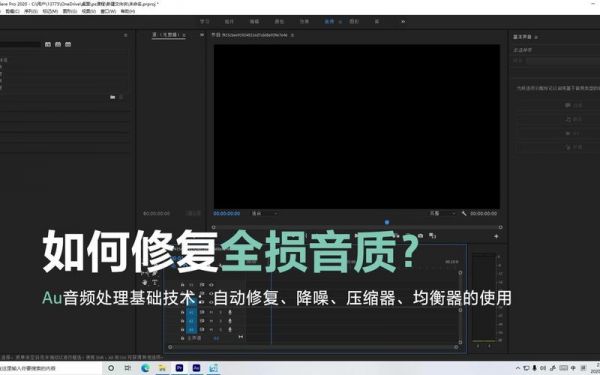Click the YUV Effects filter icon
This screenshot has height=375, width=600.
coord(68,44)
